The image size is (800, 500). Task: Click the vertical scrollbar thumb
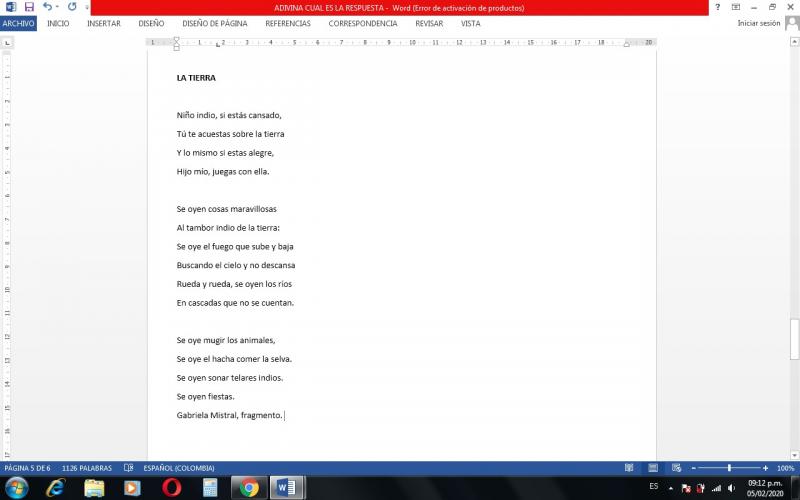pos(794,339)
